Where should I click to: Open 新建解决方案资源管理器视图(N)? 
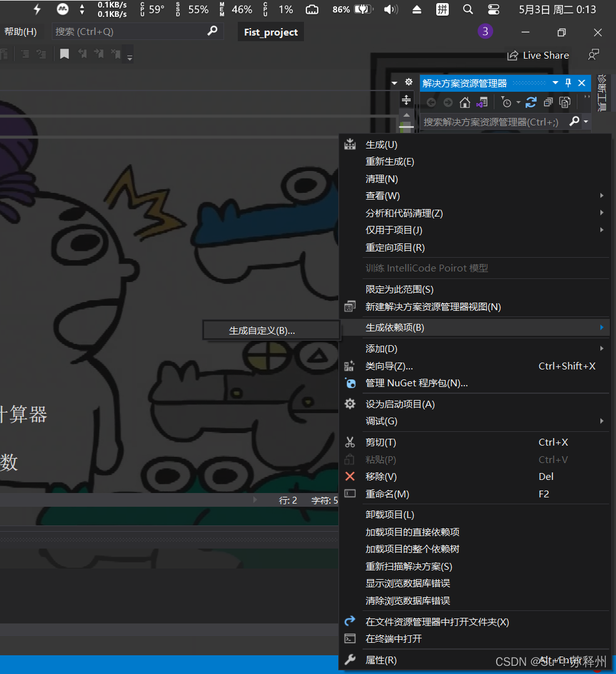click(x=475, y=307)
